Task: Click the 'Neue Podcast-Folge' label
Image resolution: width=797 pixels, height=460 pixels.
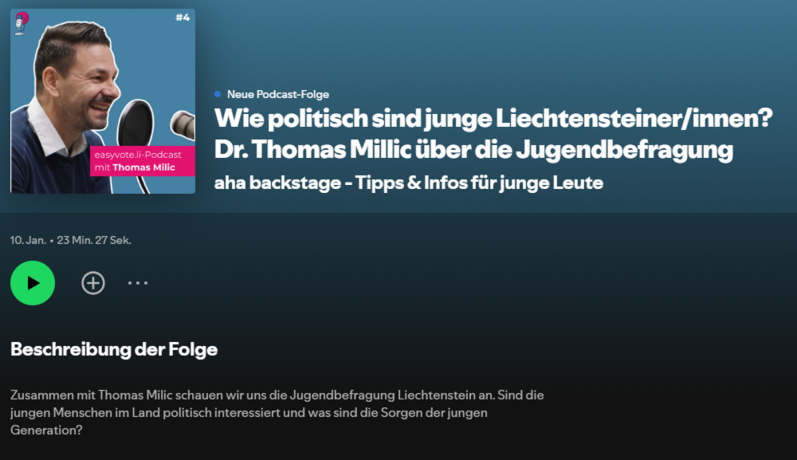Action: pyautogui.click(x=277, y=94)
